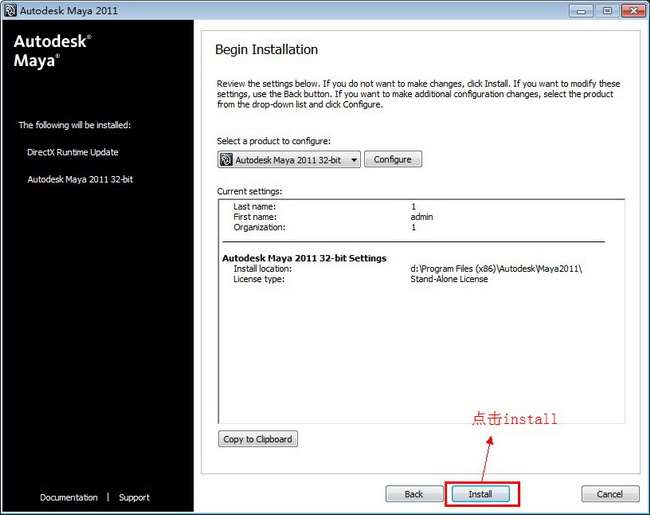
Task: Click the 'First name:' label
Action: [255, 217]
